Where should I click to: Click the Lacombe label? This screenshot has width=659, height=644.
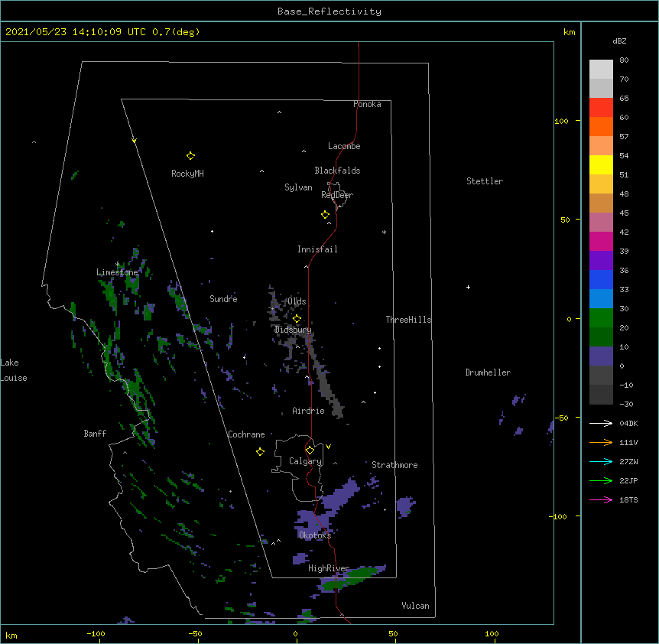click(344, 146)
